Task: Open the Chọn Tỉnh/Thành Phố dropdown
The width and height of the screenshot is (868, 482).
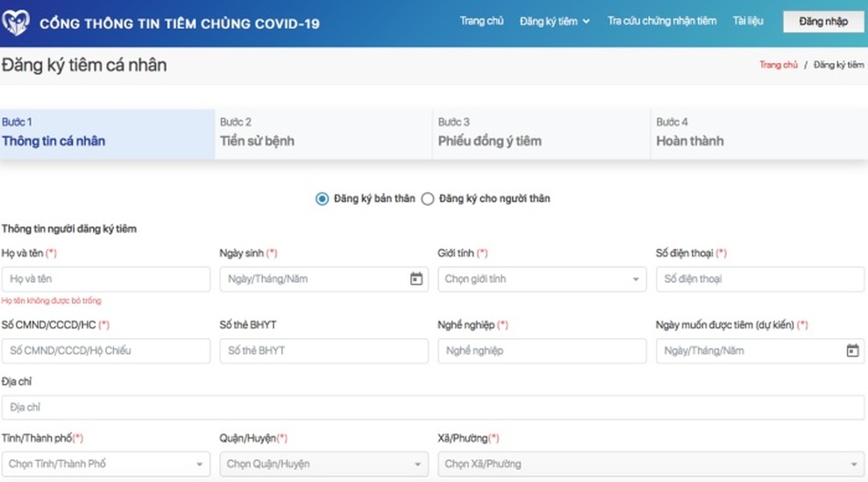Action: pyautogui.click(x=106, y=464)
